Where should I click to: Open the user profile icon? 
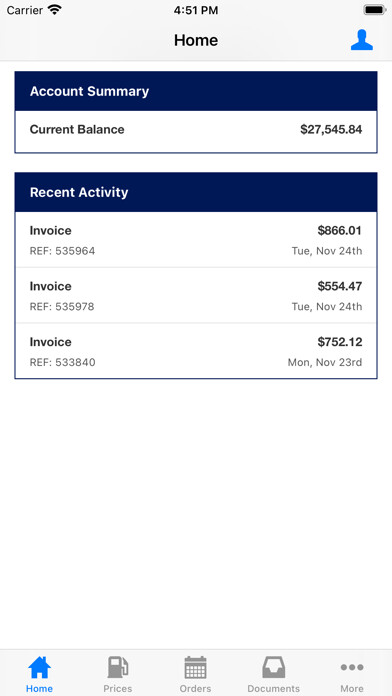coord(362,40)
